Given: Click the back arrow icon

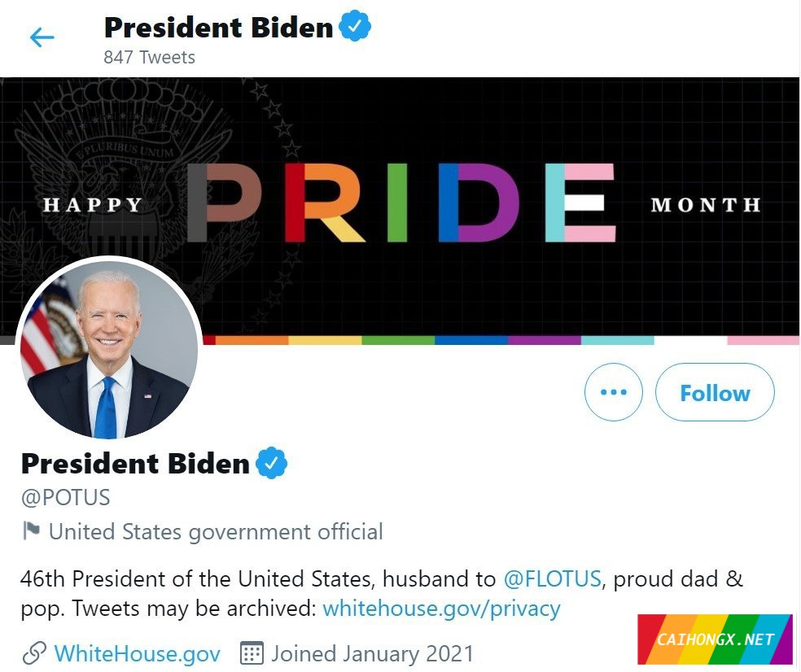Looking at the screenshot, I should [x=42, y=37].
